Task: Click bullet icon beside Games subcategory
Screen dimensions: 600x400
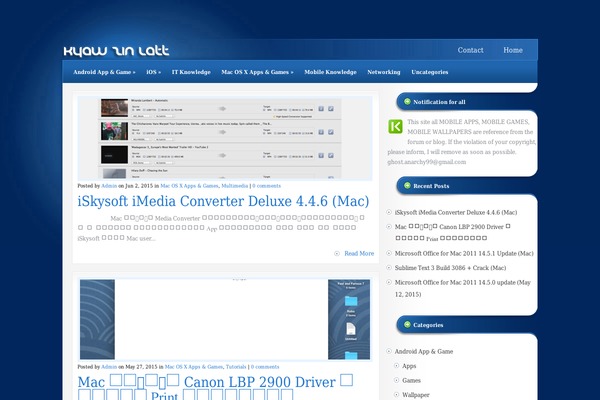Action: [397, 380]
